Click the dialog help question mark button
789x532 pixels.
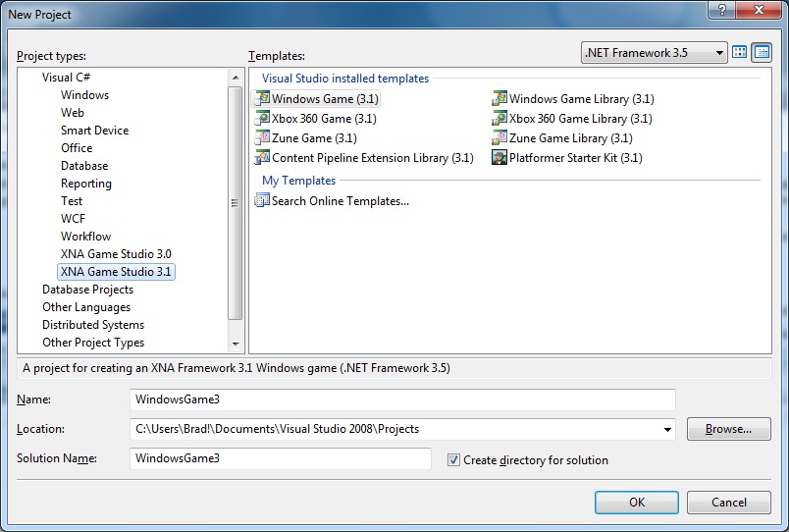tap(722, 10)
